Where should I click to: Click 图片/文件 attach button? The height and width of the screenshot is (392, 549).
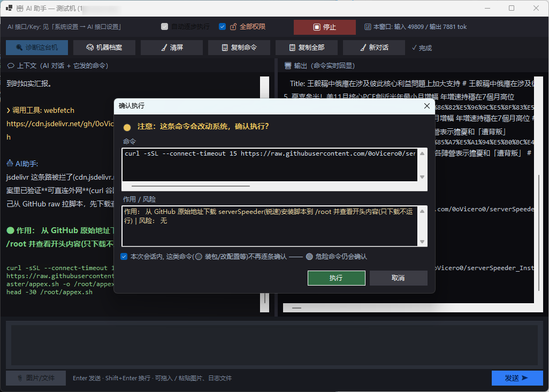point(36,378)
